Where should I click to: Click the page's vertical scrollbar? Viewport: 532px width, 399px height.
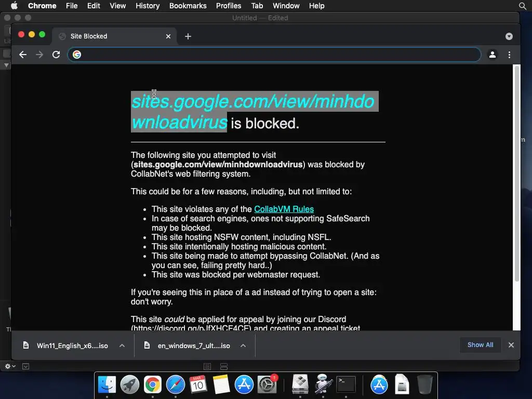pos(517,174)
